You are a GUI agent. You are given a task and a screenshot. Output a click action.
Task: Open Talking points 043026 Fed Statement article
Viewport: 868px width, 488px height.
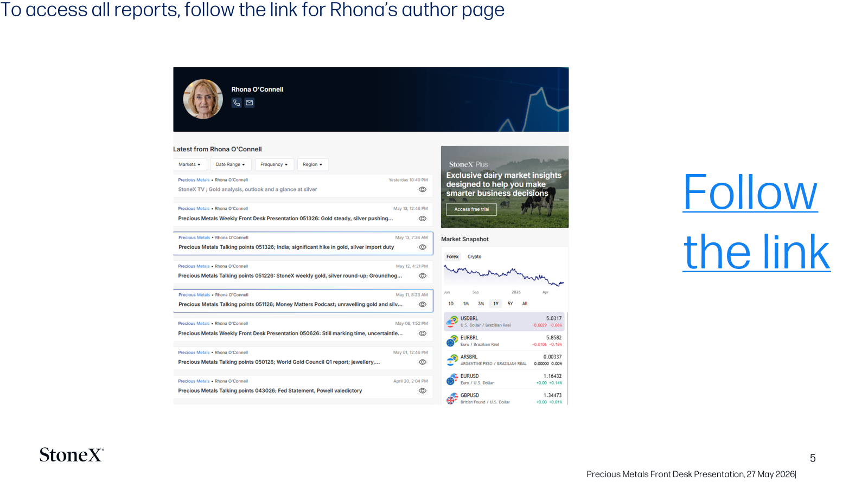pyautogui.click(x=270, y=391)
